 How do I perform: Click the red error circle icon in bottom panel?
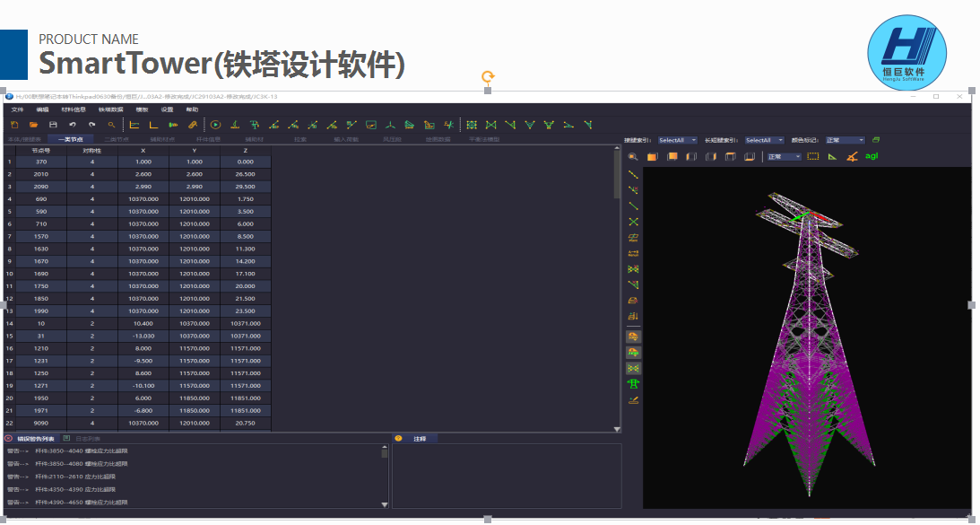(8, 439)
